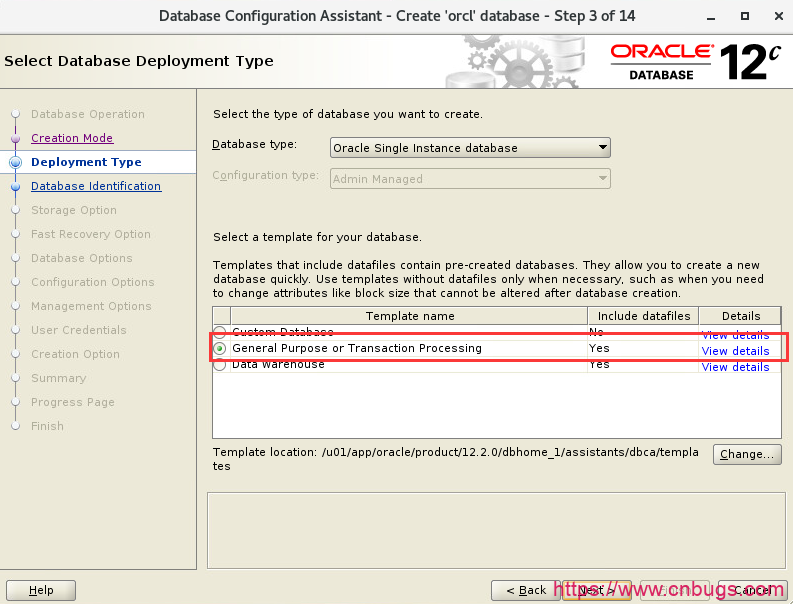
Task: Choose the Data Warehouse radio button
Action: pyautogui.click(x=220, y=365)
